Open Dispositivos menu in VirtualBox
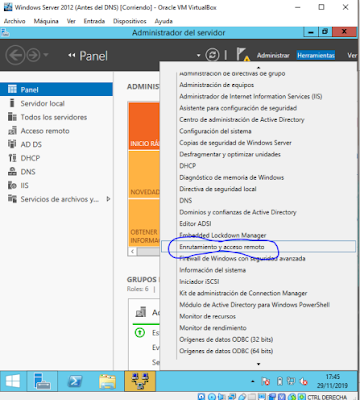This screenshot has width=360, height=400. pos(130,21)
